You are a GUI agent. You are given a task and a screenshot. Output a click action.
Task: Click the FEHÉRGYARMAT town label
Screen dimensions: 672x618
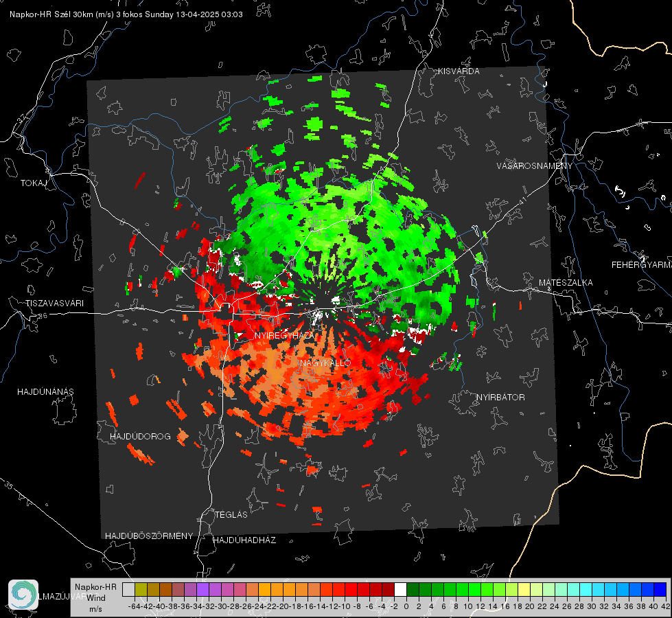(642, 265)
